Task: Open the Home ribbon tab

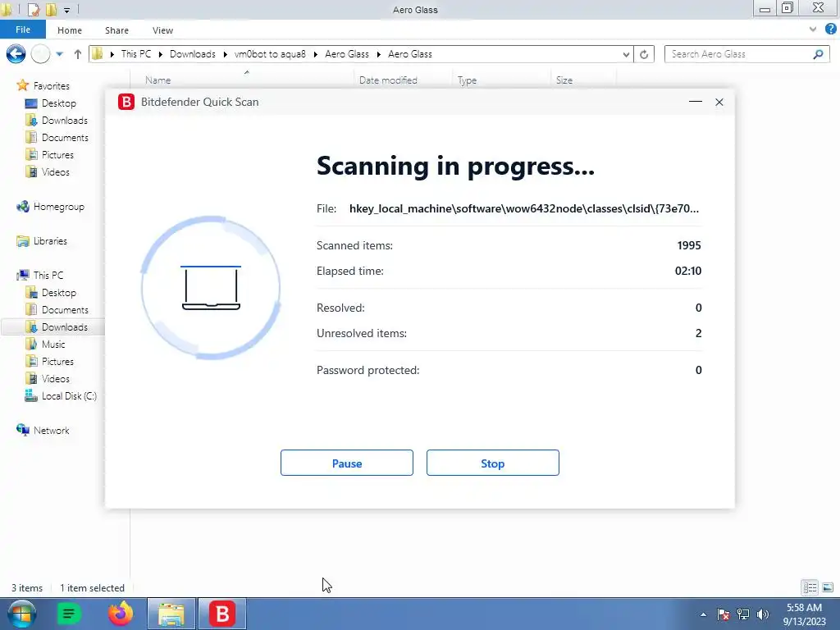Action: click(70, 30)
